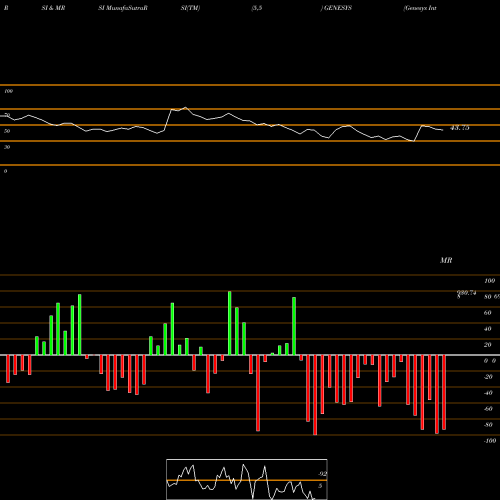Screen dimensions: 500x500
Task: Click the '(Genesys Int' company name text
Action: [420, 8]
